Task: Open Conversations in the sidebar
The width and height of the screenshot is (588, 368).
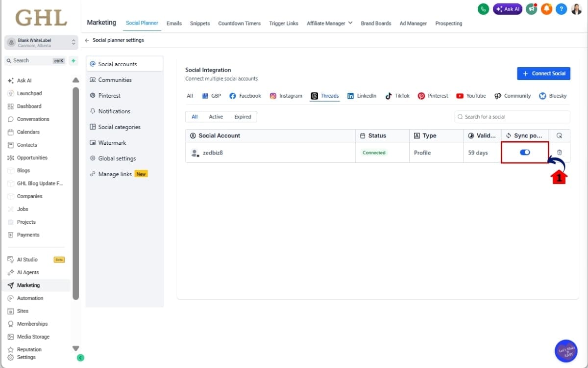Action: pyautogui.click(x=33, y=119)
